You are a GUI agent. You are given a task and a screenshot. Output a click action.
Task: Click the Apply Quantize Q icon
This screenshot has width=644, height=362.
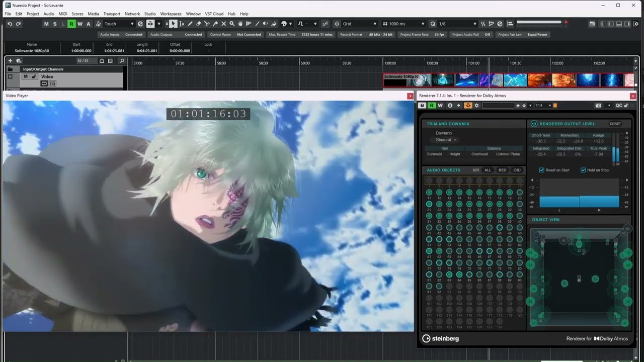click(433, 24)
